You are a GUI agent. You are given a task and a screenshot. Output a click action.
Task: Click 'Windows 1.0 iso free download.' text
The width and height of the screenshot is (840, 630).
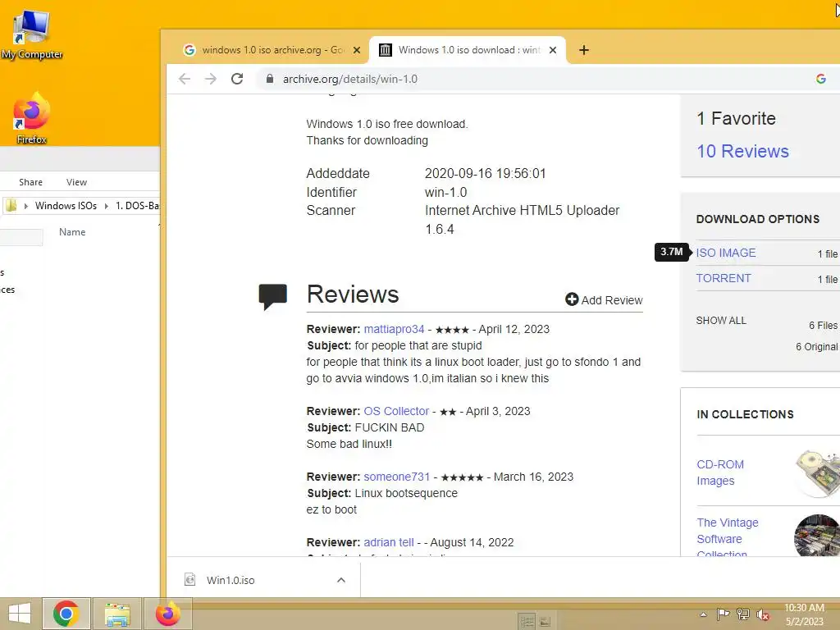click(387, 125)
